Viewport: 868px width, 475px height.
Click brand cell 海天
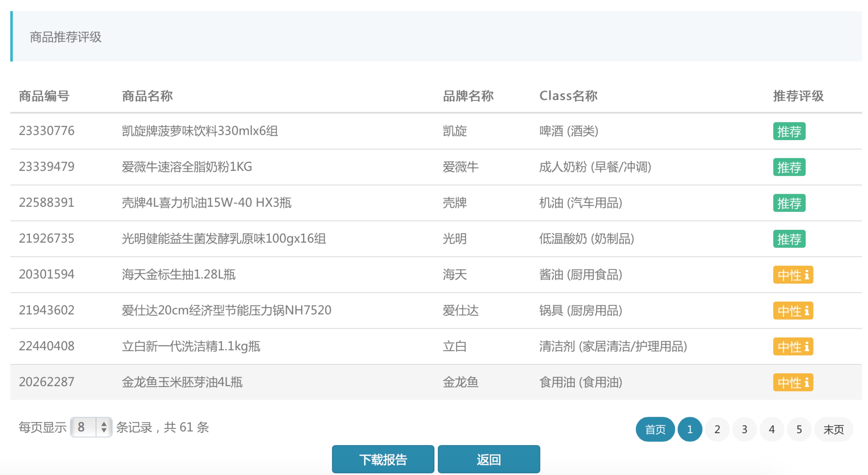click(454, 274)
